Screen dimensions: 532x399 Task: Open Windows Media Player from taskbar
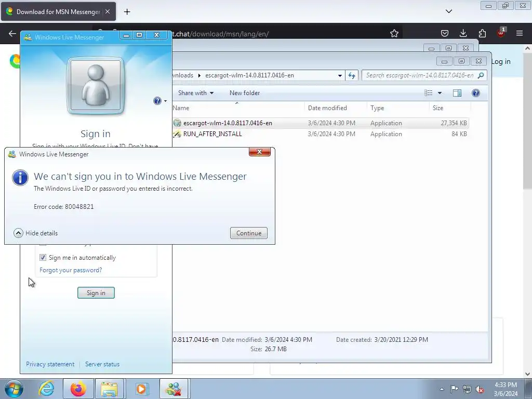click(x=141, y=389)
